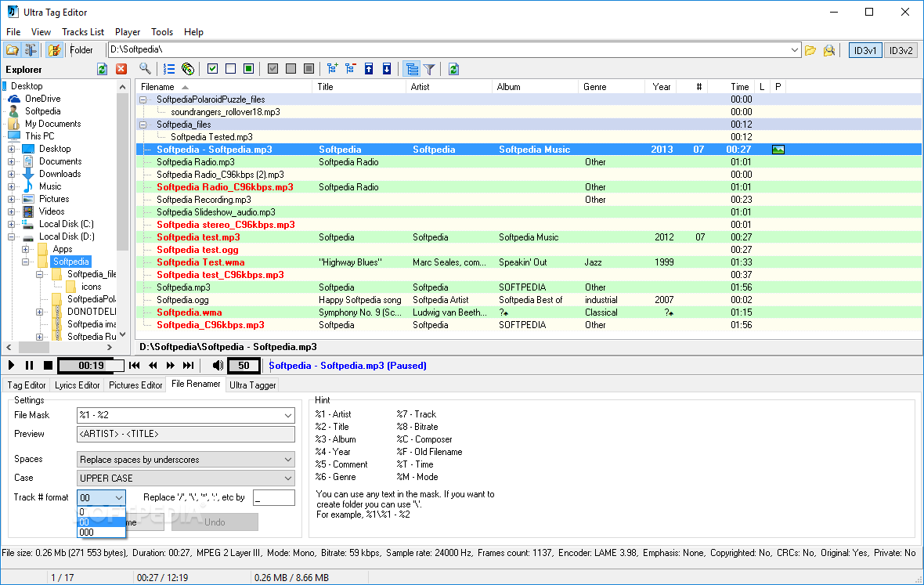Collapse Local Disk (D:) in Explorer
Image resolution: width=924 pixels, height=585 pixels.
click(x=11, y=237)
